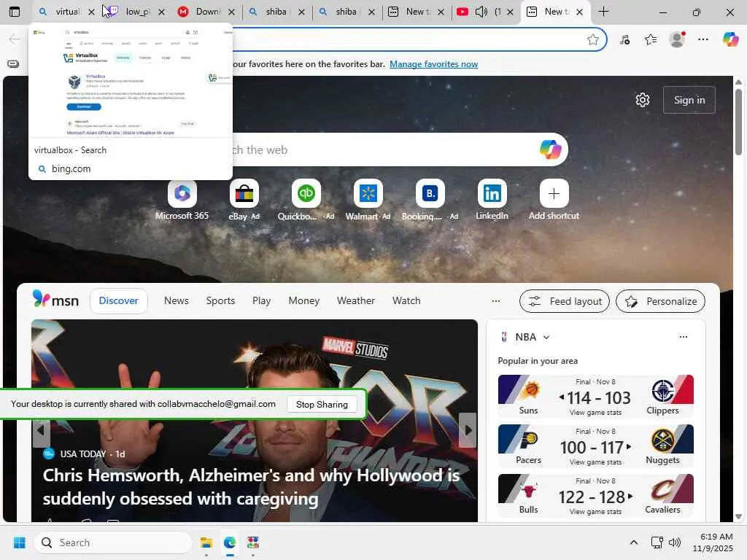The width and height of the screenshot is (747, 560).
Task: Open the media control music icon
Action: [624, 39]
